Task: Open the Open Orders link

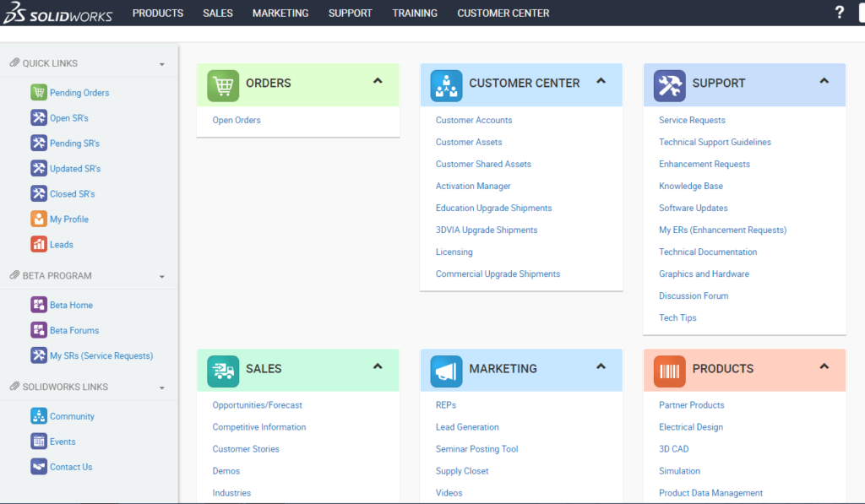Action: 237,120
